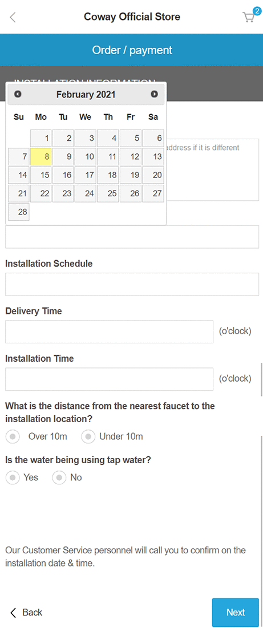The width and height of the screenshot is (263, 644).
Task: Go back using the header arrow
Action: [13, 17]
